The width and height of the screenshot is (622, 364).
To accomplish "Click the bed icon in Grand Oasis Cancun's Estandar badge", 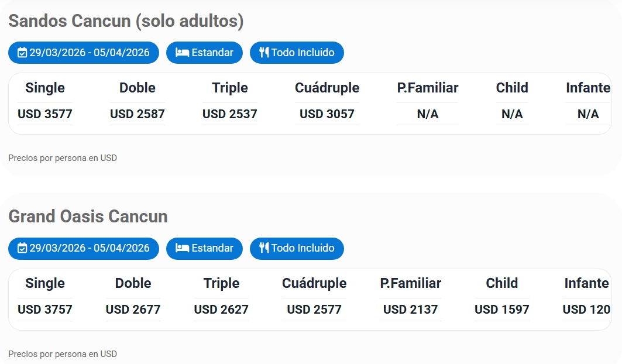I will pyautogui.click(x=182, y=248).
